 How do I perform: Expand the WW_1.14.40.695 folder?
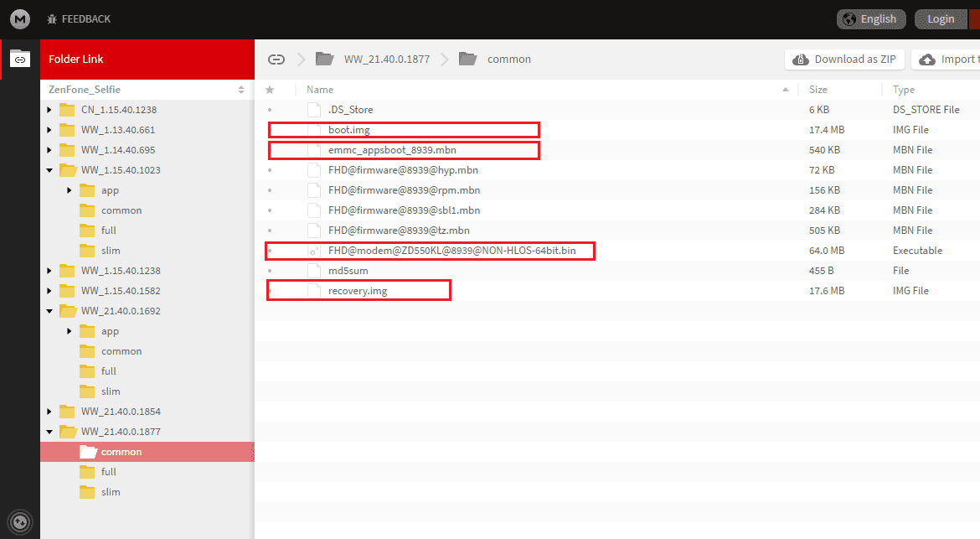pyautogui.click(x=49, y=150)
